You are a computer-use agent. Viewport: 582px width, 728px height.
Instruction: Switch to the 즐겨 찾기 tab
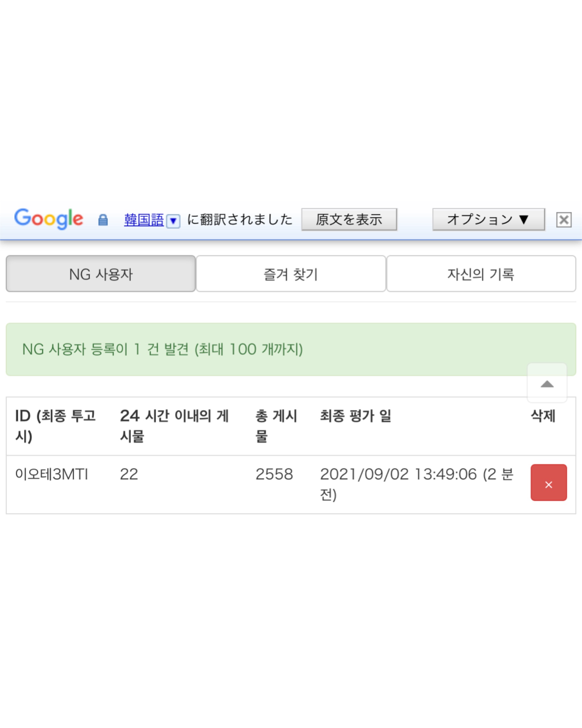coord(291,274)
